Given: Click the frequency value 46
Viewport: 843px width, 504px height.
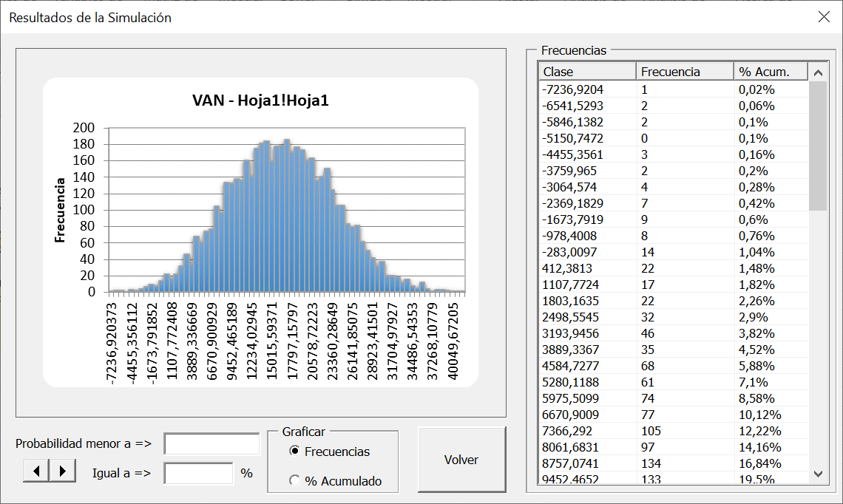Looking at the screenshot, I should [648, 333].
